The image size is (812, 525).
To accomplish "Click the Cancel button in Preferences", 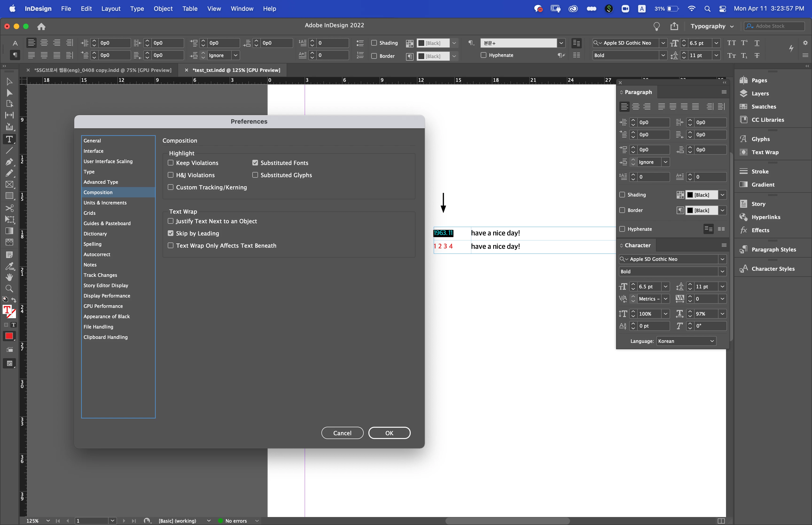I will coord(342,433).
